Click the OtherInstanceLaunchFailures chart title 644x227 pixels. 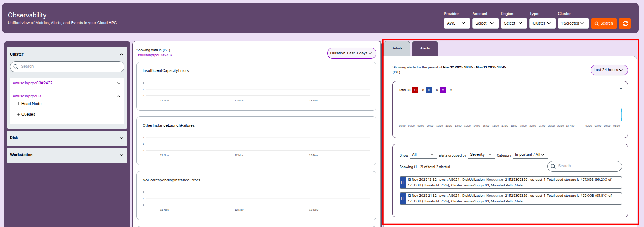(169, 126)
